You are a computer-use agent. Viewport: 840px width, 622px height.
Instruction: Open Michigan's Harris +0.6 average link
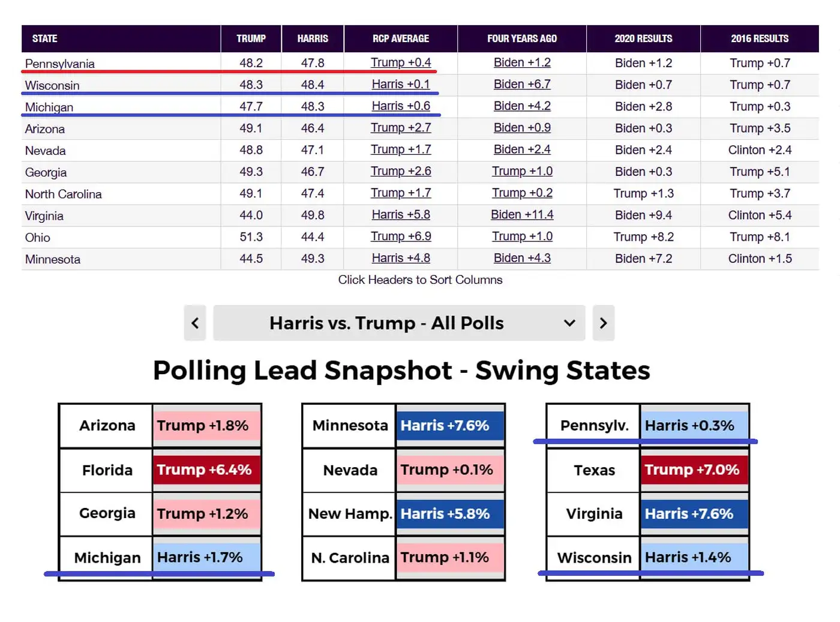401,106
